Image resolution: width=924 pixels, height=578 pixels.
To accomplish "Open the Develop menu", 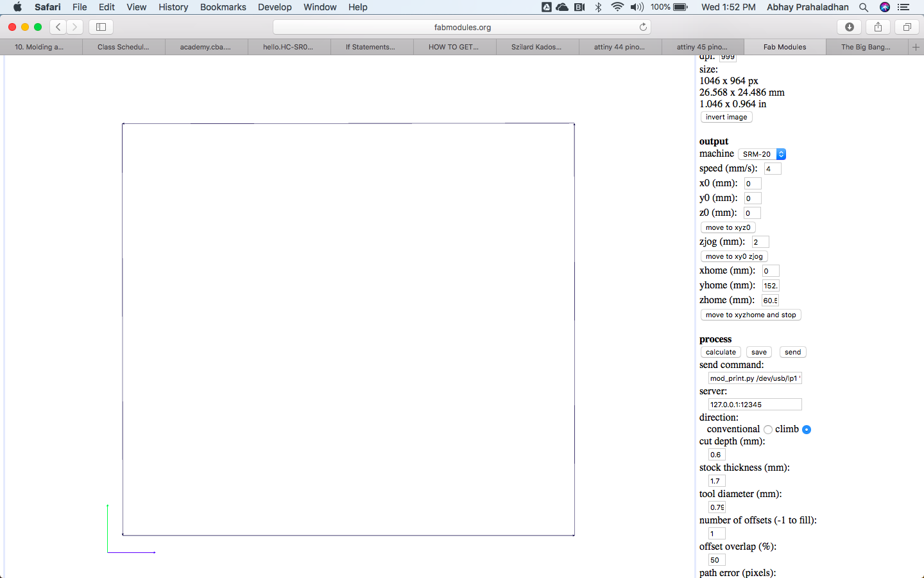I will pos(275,7).
